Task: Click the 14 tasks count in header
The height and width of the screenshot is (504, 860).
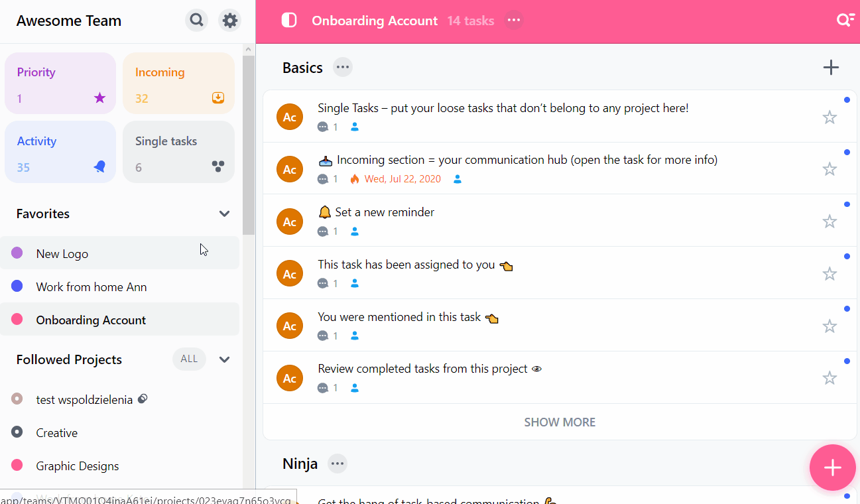Action: (471, 21)
